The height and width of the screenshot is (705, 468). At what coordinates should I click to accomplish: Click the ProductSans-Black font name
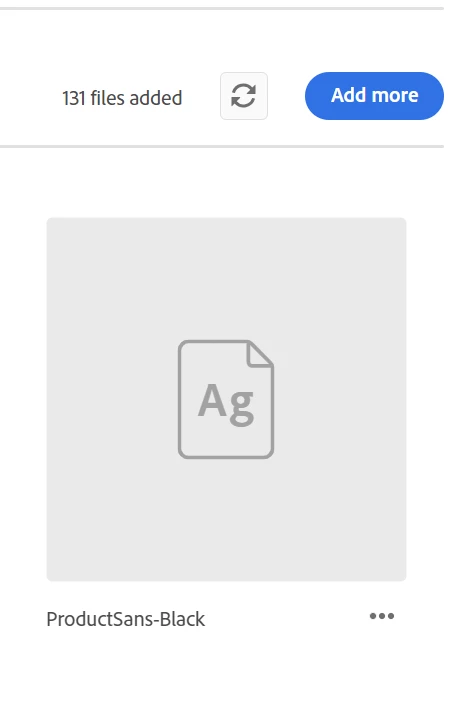pyautogui.click(x=125, y=619)
